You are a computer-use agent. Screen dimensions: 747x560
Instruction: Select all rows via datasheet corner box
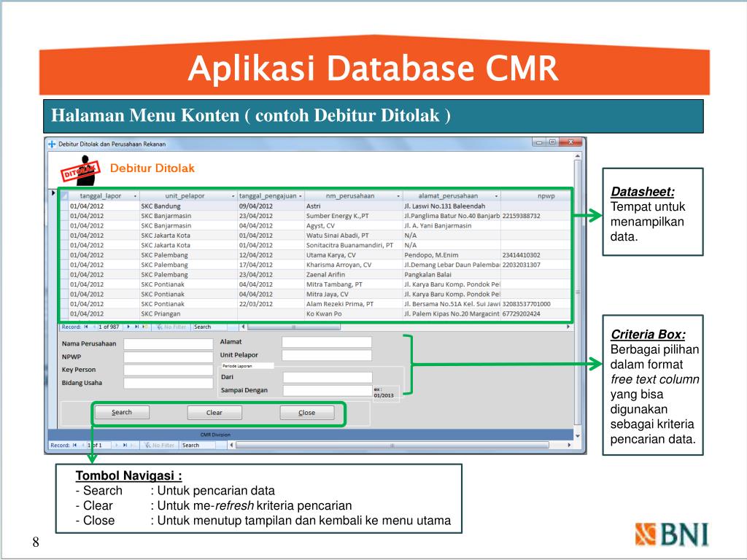(x=64, y=195)
